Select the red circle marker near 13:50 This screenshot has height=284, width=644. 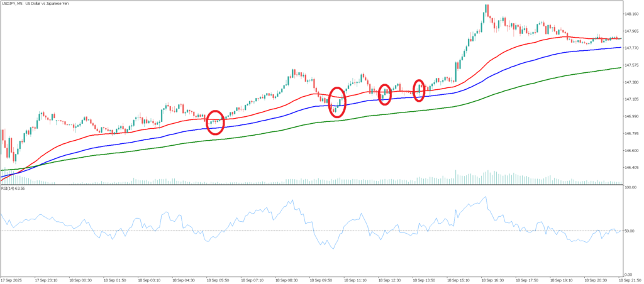pyautogui.click(x=419, y=90)
